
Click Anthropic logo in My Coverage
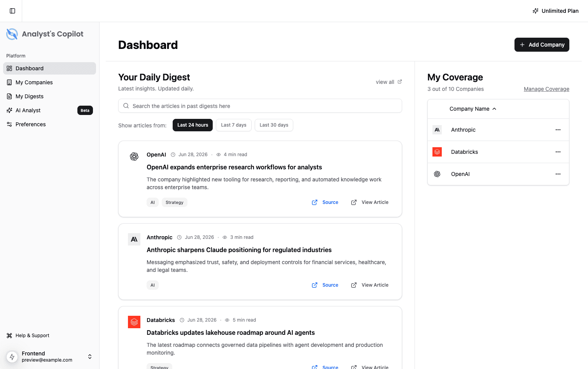click(437, 130)
